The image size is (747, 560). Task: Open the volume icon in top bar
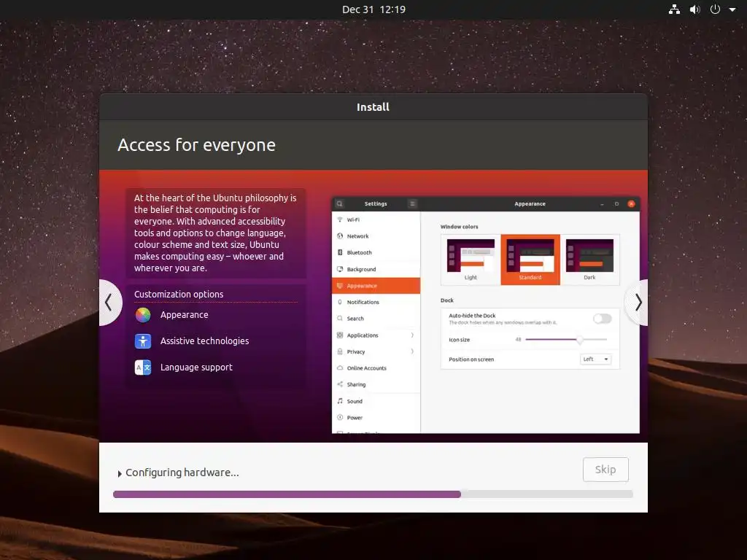click(695, 9)
